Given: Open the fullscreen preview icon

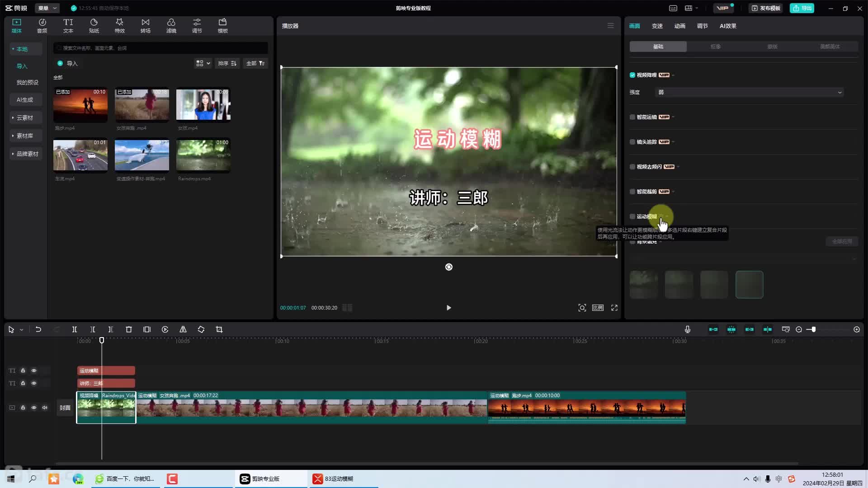Looking at the screenshot, I should (614, 308).
